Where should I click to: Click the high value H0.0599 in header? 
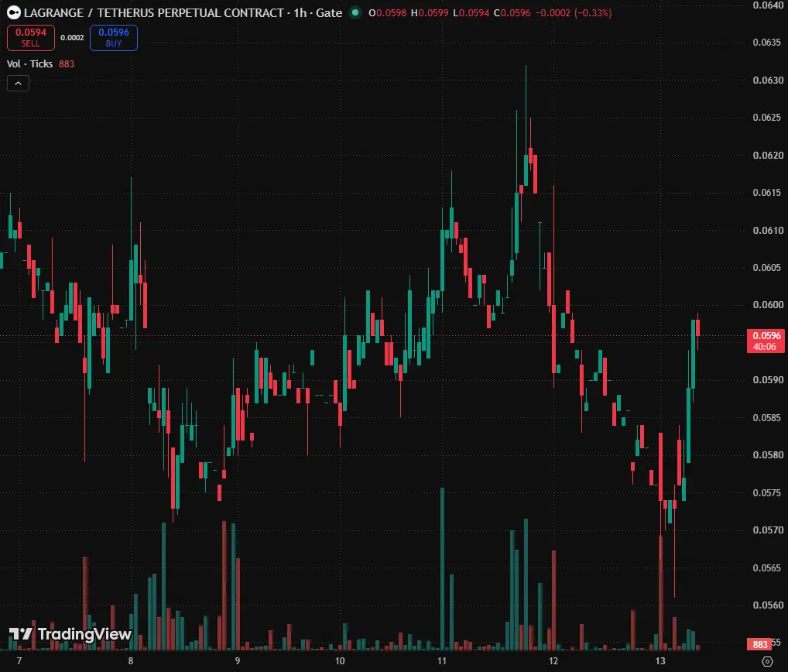(x=430, y=13)
